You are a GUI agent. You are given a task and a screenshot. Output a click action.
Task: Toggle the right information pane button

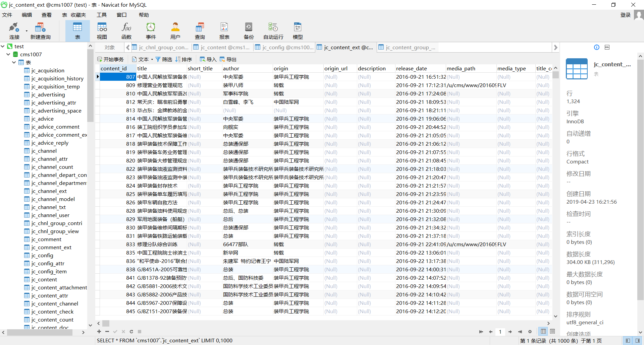(x=638, y=341)
